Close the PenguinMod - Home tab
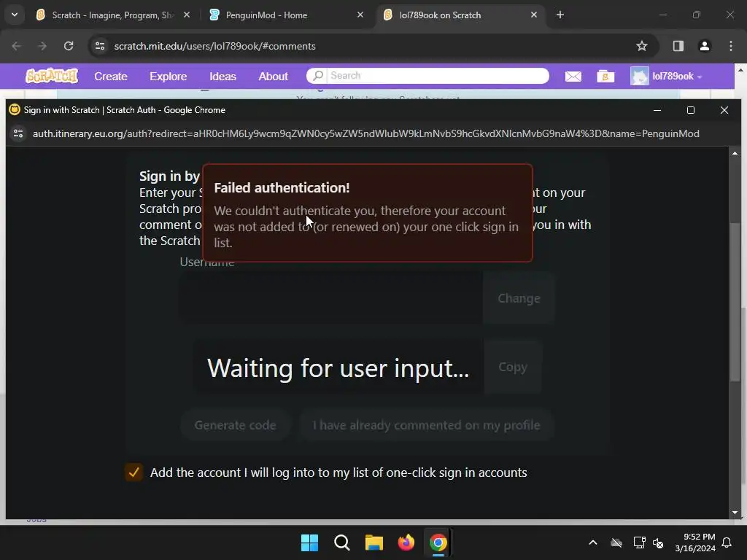The width and height of the screenshot is (747, 560). pyautogui.click(x=360, y=15)
